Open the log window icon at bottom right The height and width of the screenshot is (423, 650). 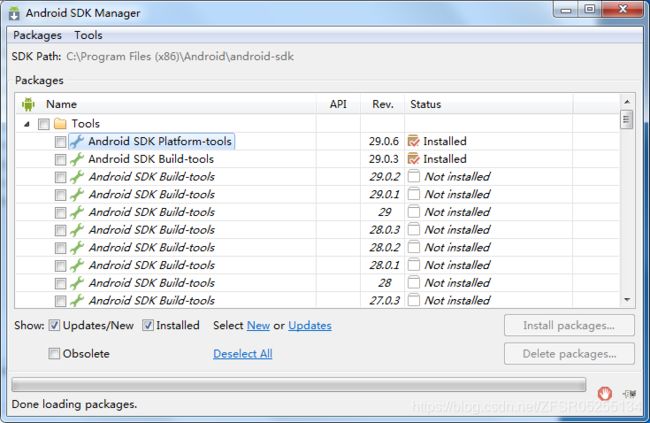pyautogui.click(x=629, y=394)
